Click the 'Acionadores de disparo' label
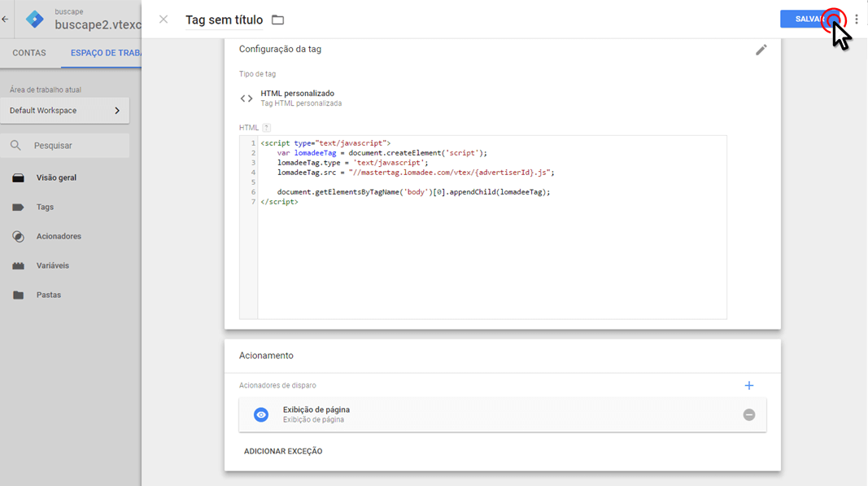 [277, 386]
